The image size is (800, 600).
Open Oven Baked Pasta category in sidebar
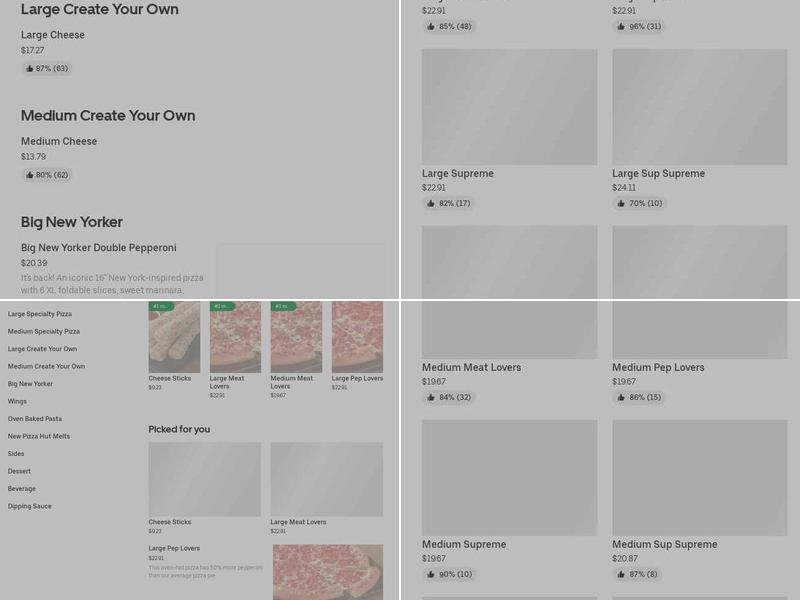35,419
